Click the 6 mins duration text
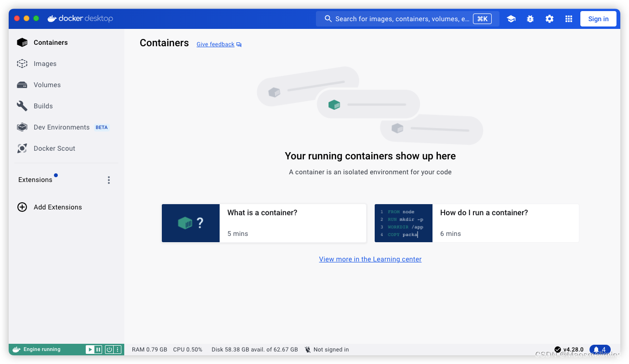Screen dimensions: 629x364 pyautogui.click(x=451, y=234)
